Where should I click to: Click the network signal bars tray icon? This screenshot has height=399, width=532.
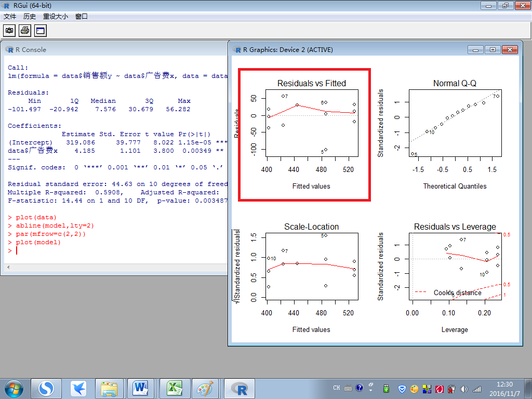477,389
